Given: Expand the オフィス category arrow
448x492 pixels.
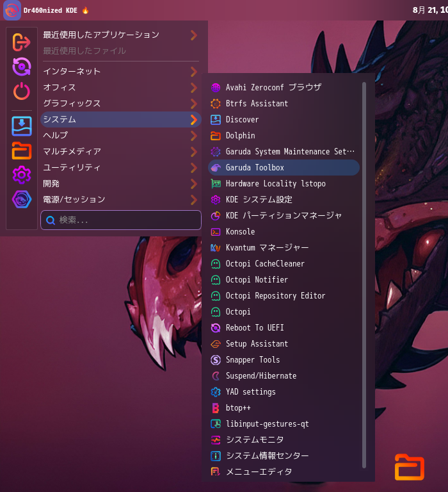Looking at the screenshot, I should click(x=194, y=88).
